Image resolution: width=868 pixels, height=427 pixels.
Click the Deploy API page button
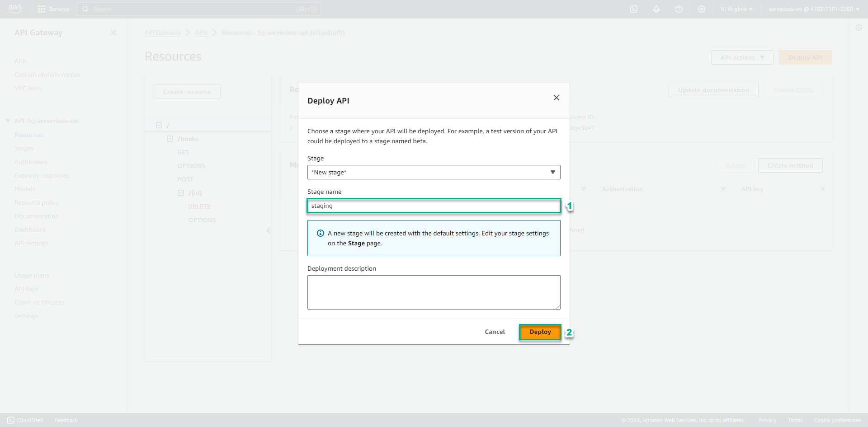(805, 57)
